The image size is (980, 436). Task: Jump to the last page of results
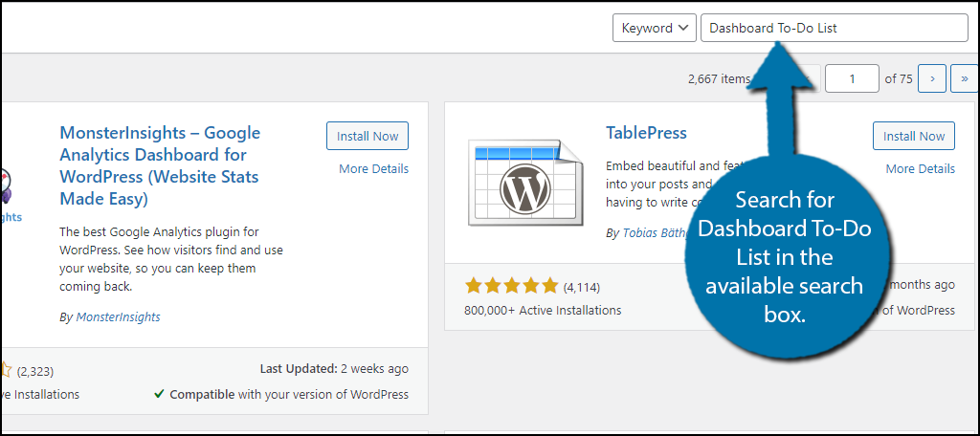pyautogui.click(x=965, y=78)
